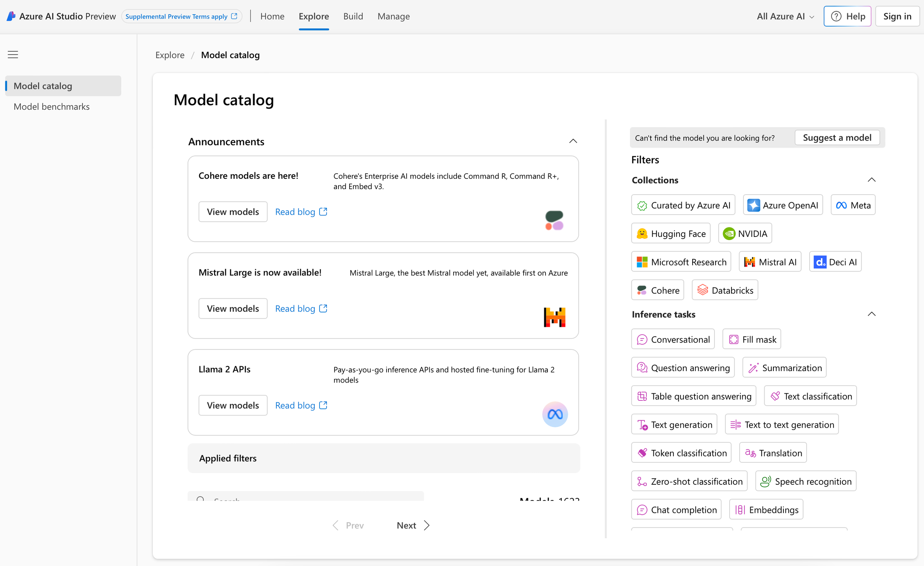Collapse the navigation sidebar with the hamburger icon

(x=13, y=54)
